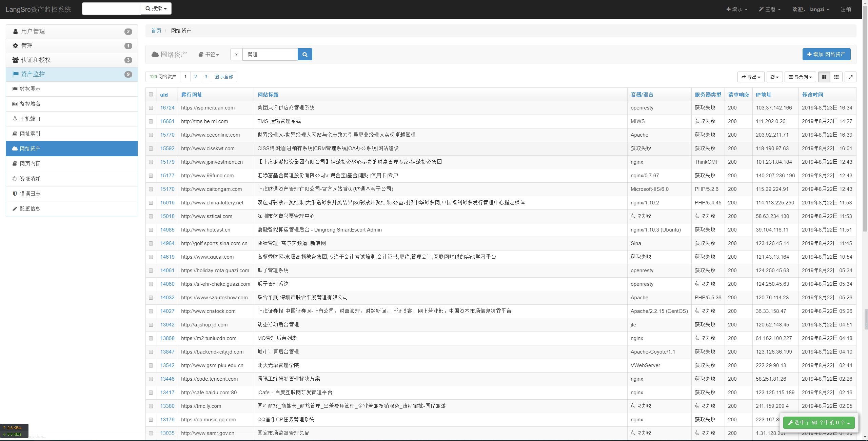868x441 pixels.
Task: Switch to thumbnail grid view icon
Action: click(836, 77)
